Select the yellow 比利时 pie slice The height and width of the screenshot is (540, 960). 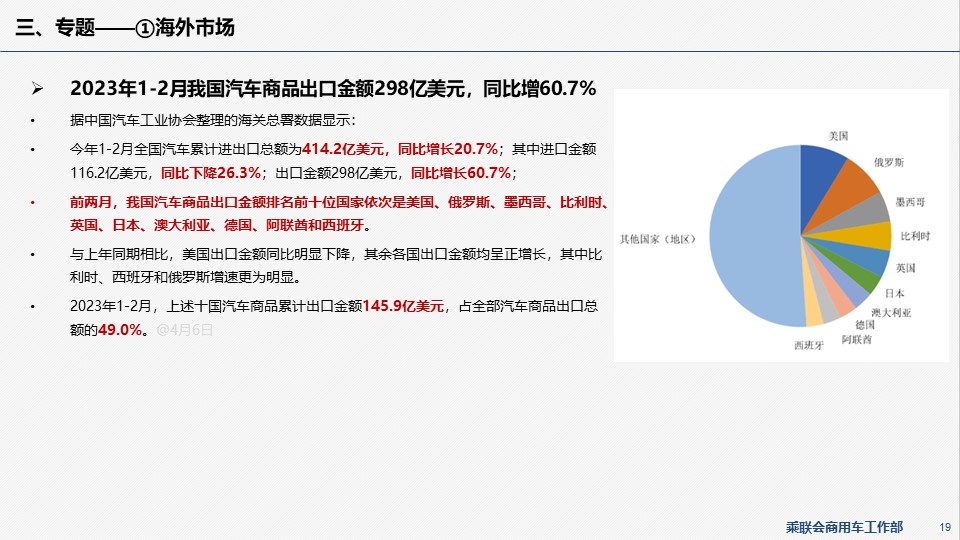pyautogui.click(x=877, y=236)
